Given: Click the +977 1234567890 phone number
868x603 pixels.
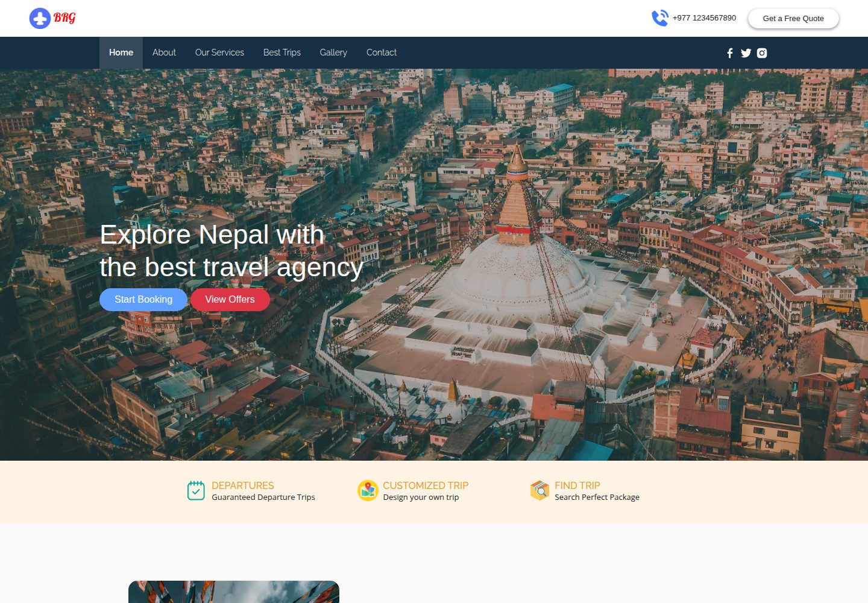Looking at the screenshot, I should tap(704, 18).
